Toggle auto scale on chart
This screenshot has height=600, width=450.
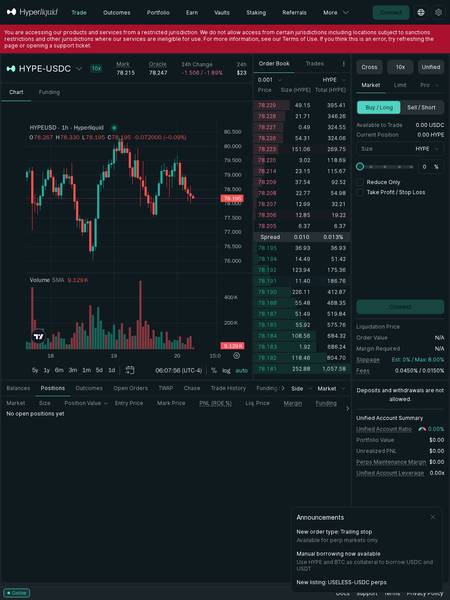coord(241,370)
